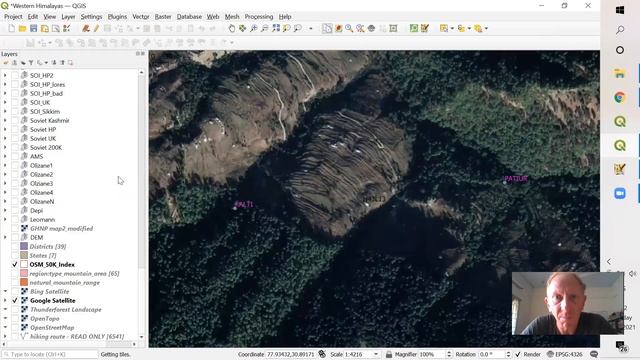Uncheck the Google Satellite layer
640x360 pixels.
(x=15, y=300)
